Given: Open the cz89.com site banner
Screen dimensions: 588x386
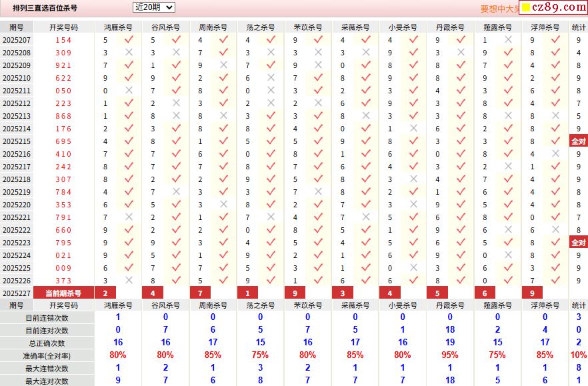Looking at the screenshot, I should 553,7.
